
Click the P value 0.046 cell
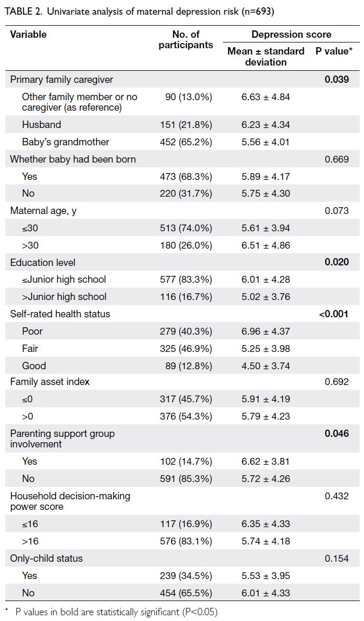(x=337, y=434)
